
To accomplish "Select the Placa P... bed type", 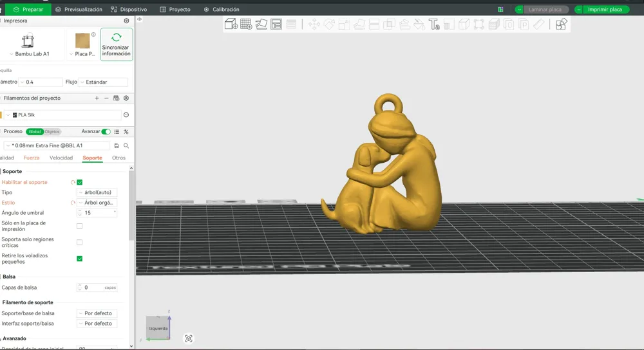I will coord(82,44).
